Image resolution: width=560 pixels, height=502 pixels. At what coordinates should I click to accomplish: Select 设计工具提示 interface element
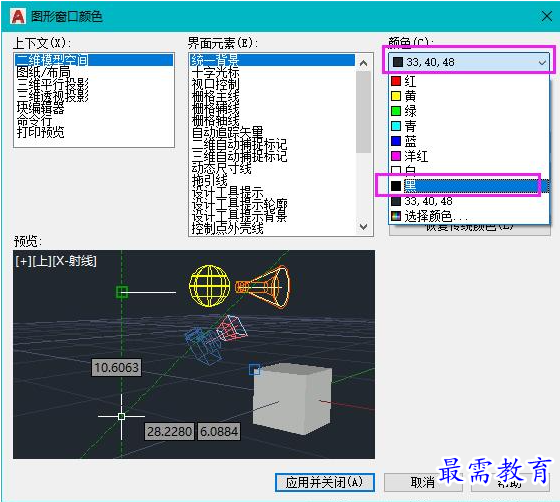point(272,192)
